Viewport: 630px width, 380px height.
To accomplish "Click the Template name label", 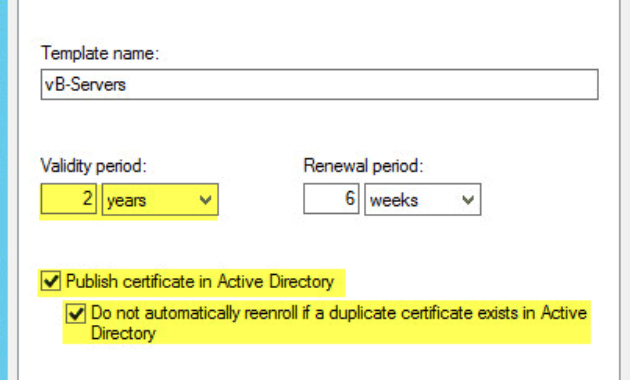I will pos(100,53).
